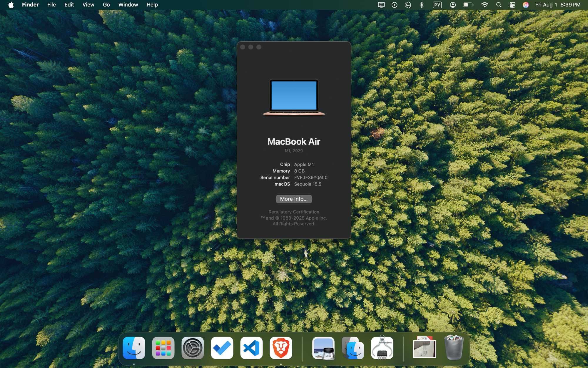Open the Trash in the Dock
The height and width of the screenshot is (368, 588).
pos(454,347)
